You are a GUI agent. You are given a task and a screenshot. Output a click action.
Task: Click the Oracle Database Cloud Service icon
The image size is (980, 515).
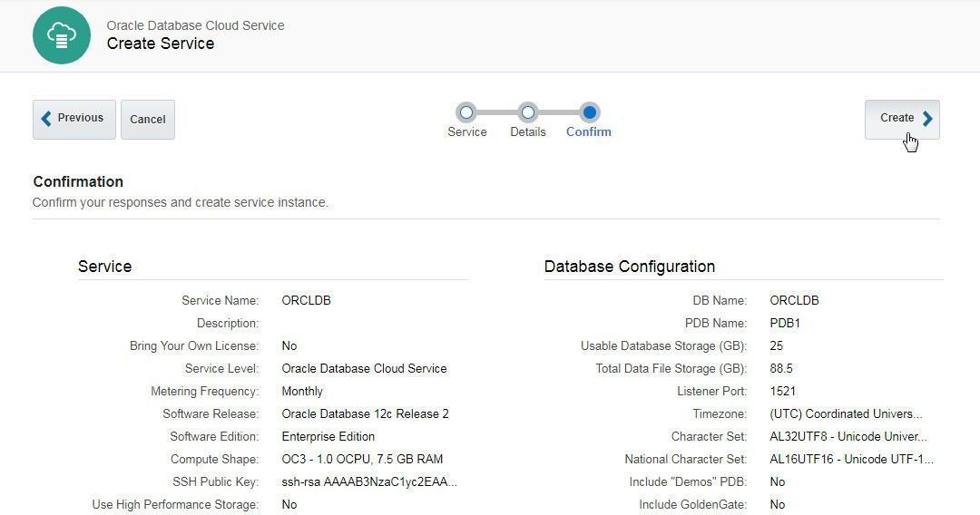coord(62,35)
